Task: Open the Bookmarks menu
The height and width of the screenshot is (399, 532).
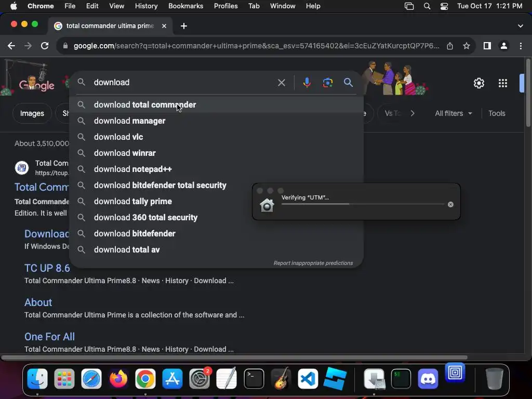Action: [185, 6]
